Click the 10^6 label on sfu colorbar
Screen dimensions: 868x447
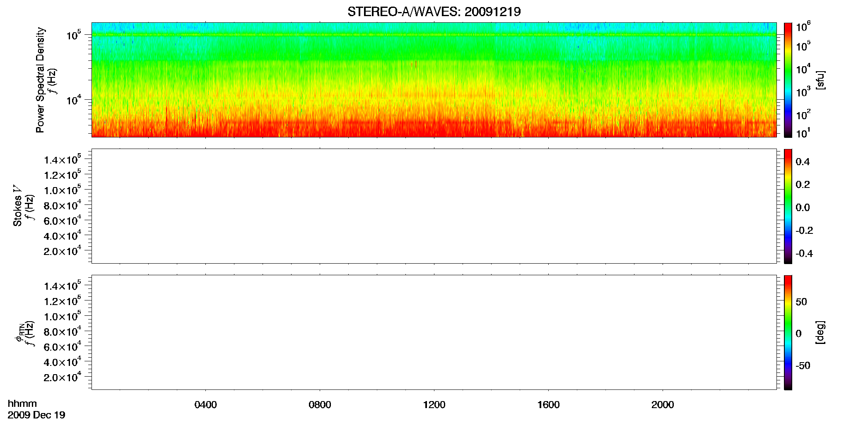[803, 27]
